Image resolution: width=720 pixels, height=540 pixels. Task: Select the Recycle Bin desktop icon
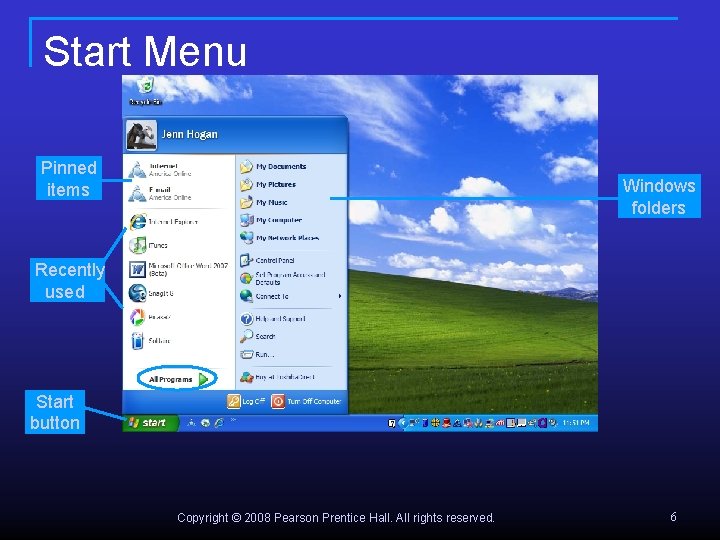tap(146, 91)
